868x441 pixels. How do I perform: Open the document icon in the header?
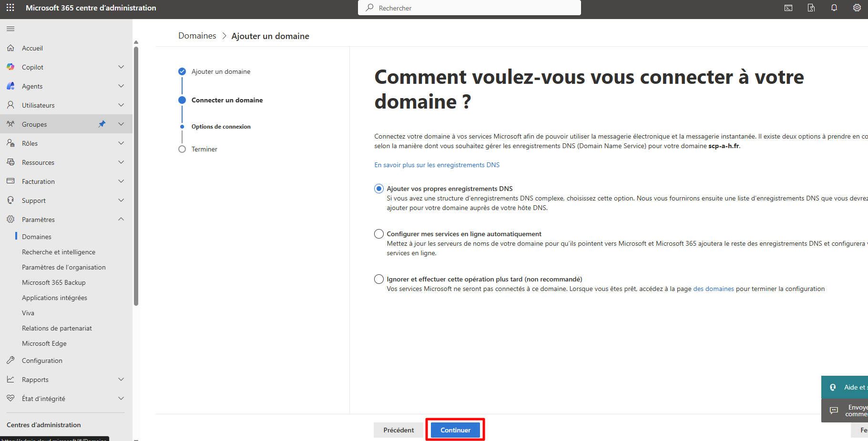point(811,8)
